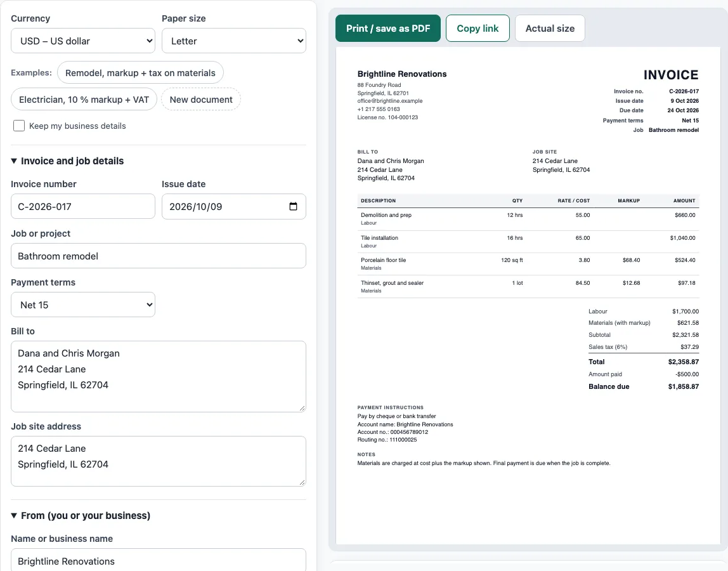Image resolution: width=728 pixels, height=571 pixels.
Task: Click the Demolition and prep line item
Action: point(528,219)
